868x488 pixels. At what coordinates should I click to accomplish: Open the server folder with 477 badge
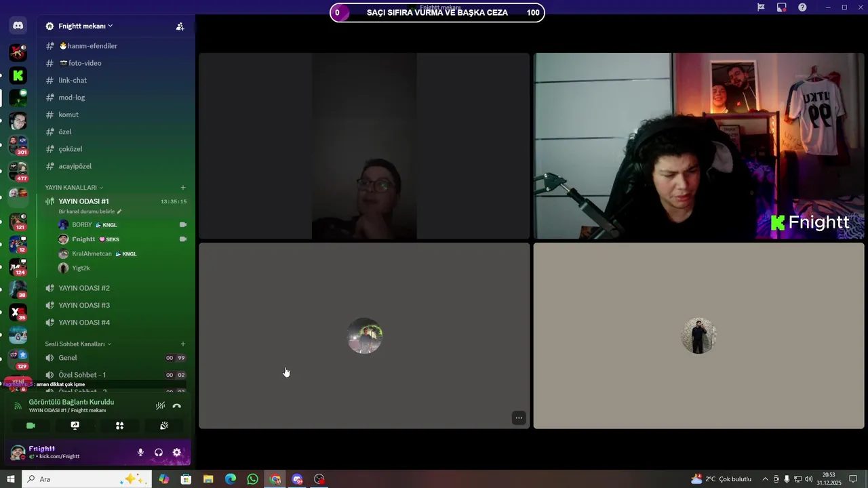pos(18,171)
